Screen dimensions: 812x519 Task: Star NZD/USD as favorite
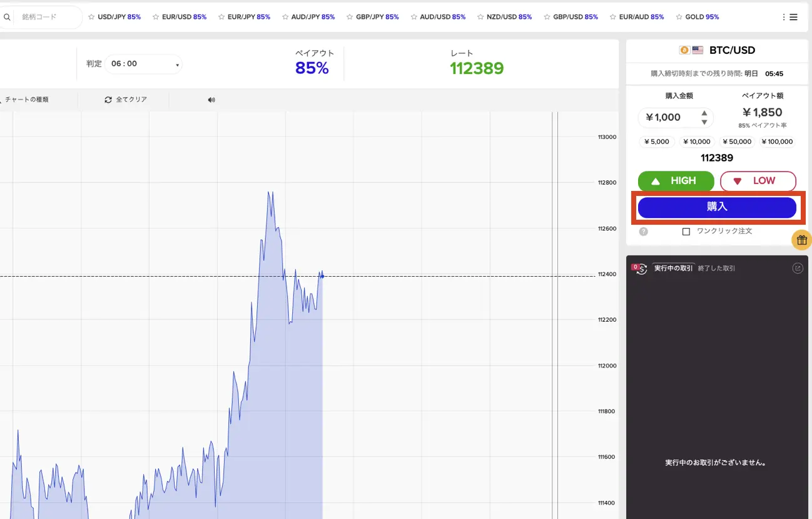point(480,17)
